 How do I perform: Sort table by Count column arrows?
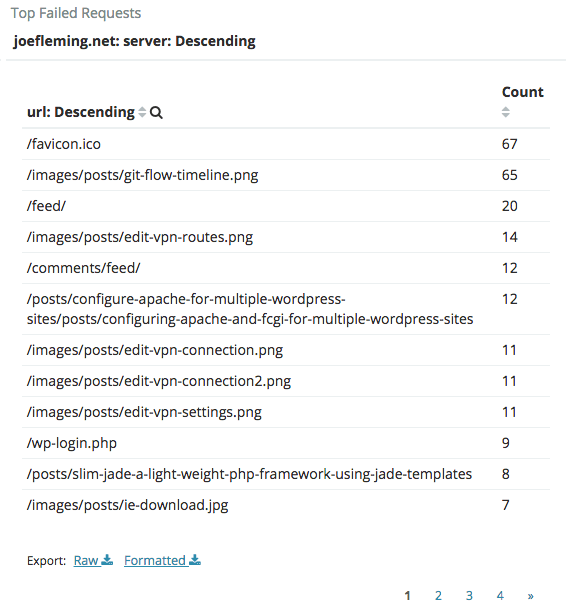pos(505,112)
